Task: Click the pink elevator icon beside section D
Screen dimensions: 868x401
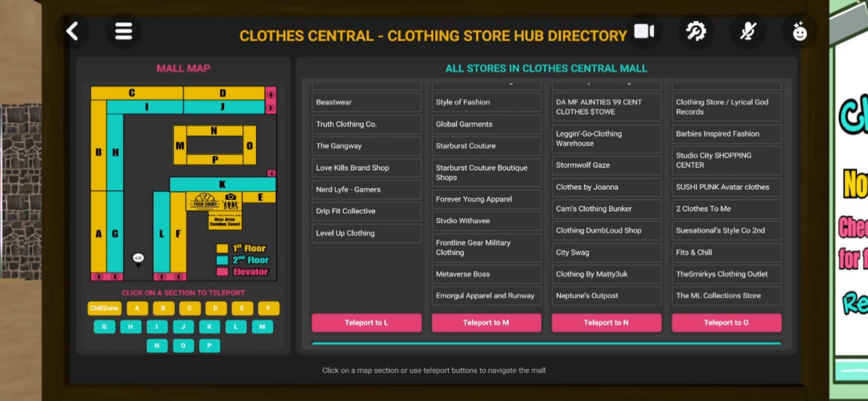Action: tap(271, 95)
